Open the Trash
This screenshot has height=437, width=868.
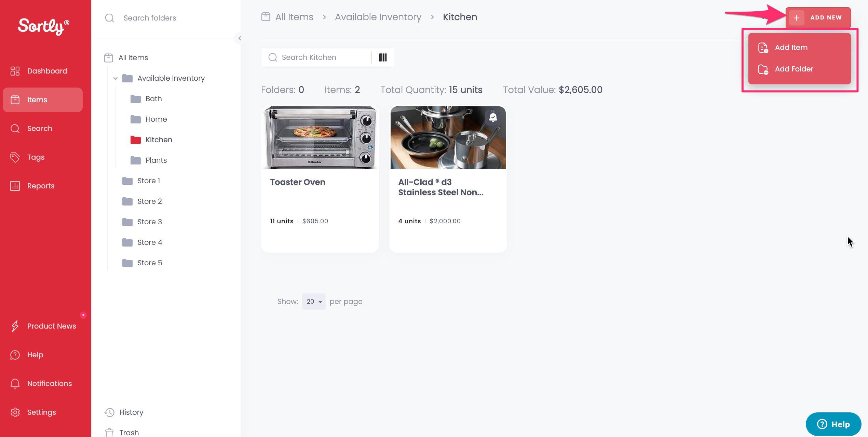point(129,432)
